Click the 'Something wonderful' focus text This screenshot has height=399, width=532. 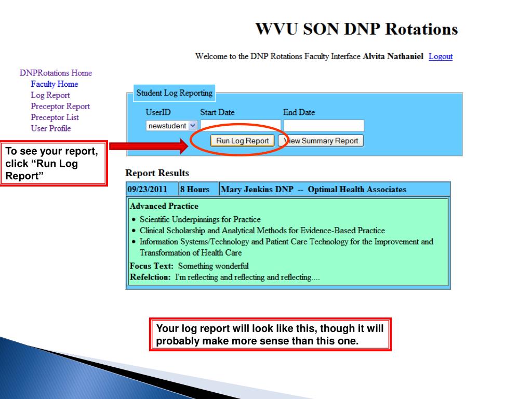(213, 266)
